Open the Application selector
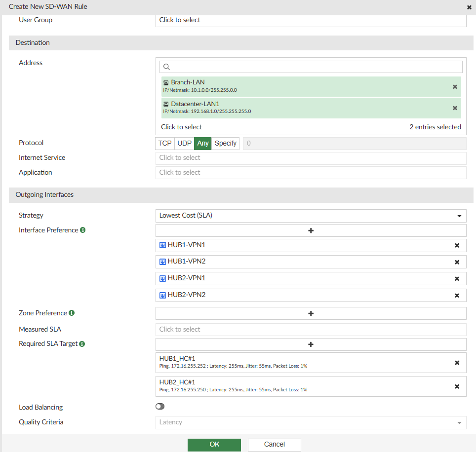Screen dimensions: 476x452 pyautogui.click(x=311, y=173)
